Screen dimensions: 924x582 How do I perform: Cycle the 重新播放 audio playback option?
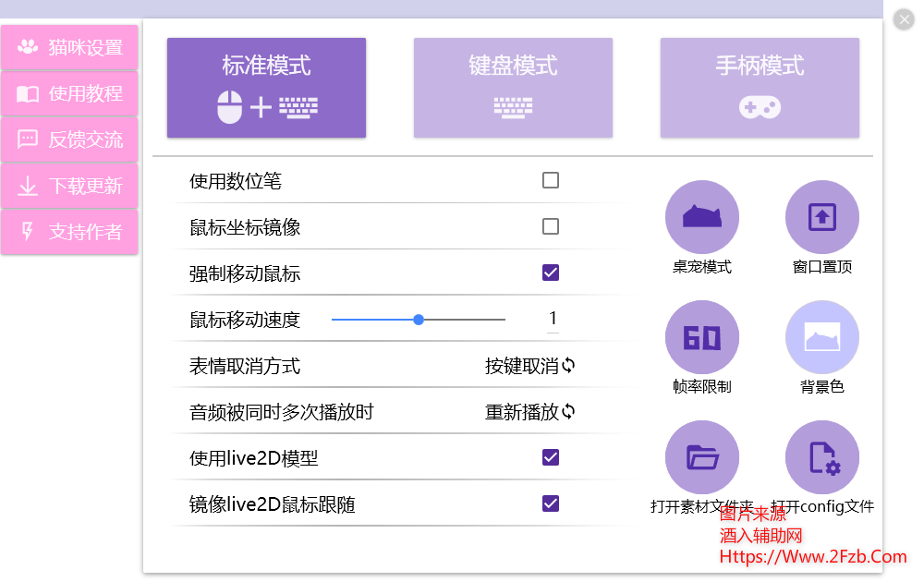click(x=530, y=412)
